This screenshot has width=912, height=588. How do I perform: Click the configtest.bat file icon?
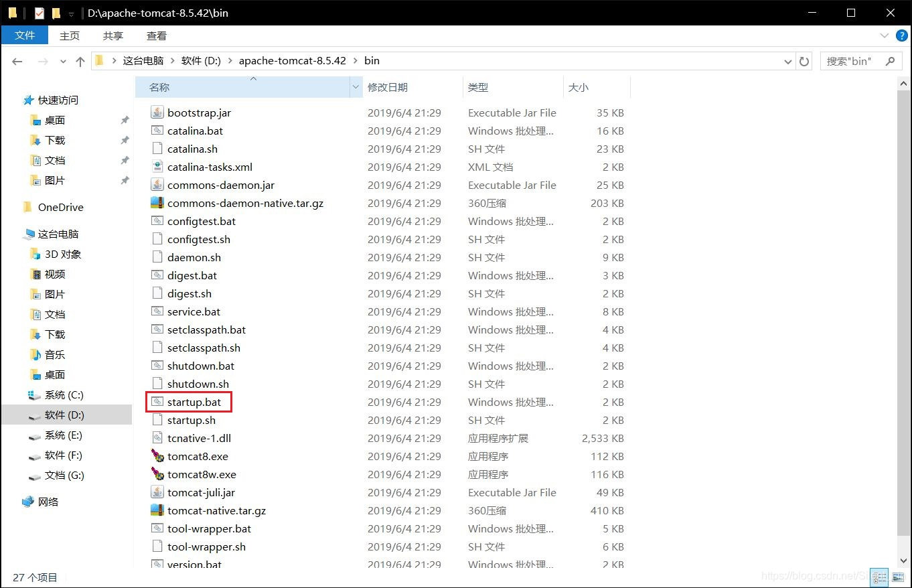157,221
